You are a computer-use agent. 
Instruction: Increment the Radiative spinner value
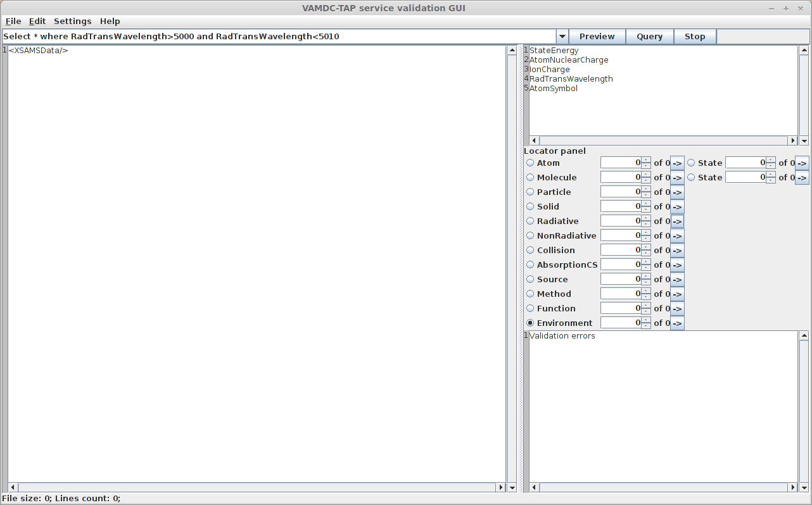(x=646, y=218)
